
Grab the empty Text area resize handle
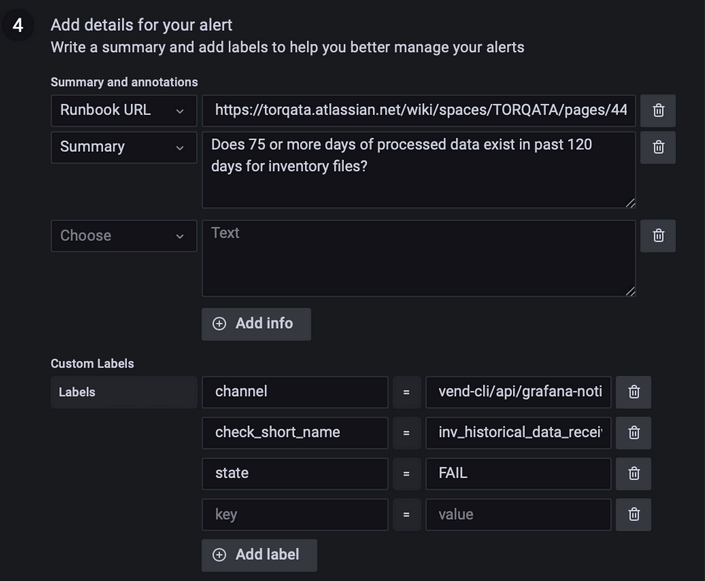(x=630, y=291)
